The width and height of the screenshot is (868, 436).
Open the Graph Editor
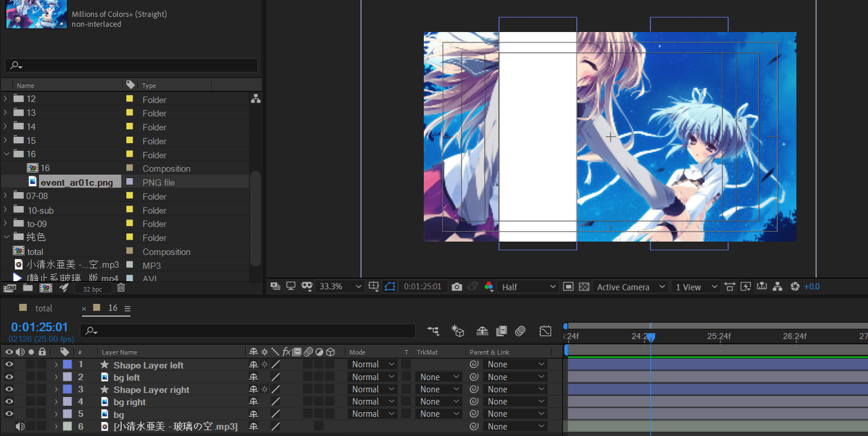coord(545,331)
